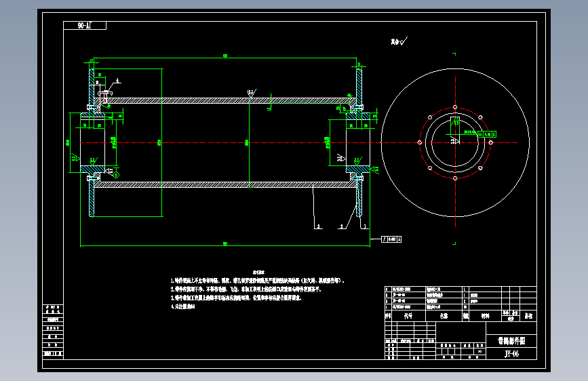Select the rotated drawing number box at sheet corner

click(x=85, y=25)
